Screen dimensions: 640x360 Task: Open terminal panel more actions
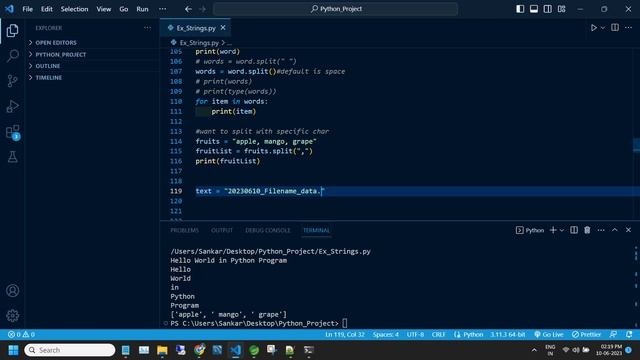click(601, 230)
